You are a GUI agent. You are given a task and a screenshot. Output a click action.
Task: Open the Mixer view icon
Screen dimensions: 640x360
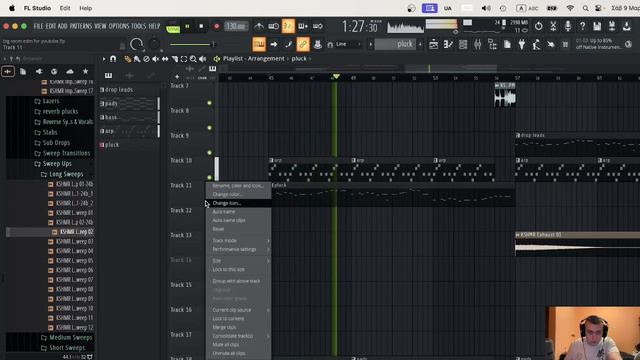click(x=478, y=44)
